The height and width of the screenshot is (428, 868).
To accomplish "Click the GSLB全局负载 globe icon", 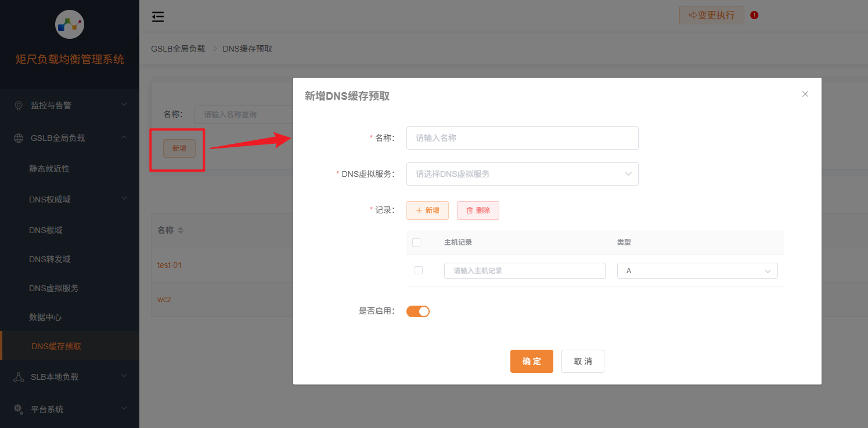I will (19, 138).
